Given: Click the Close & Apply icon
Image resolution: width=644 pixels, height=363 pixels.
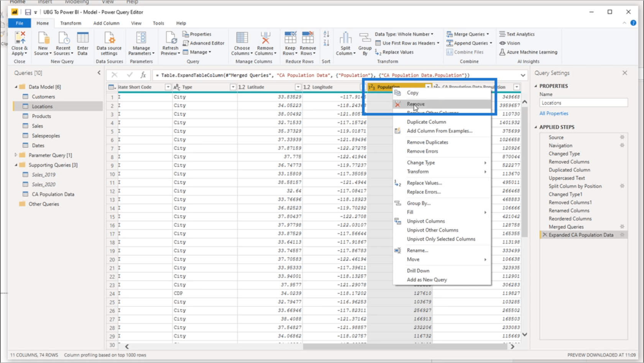Looking at the screenshot, I should click(20, 38).
